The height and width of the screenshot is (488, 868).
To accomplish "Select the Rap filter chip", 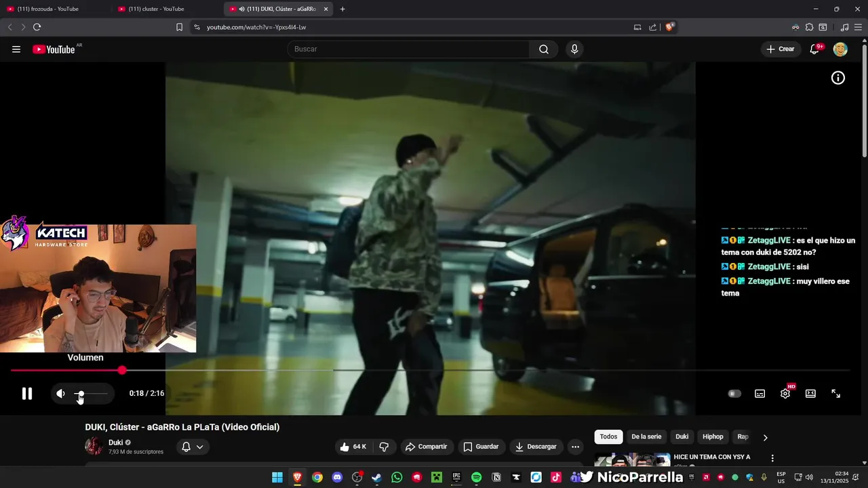I will [743, 436].
